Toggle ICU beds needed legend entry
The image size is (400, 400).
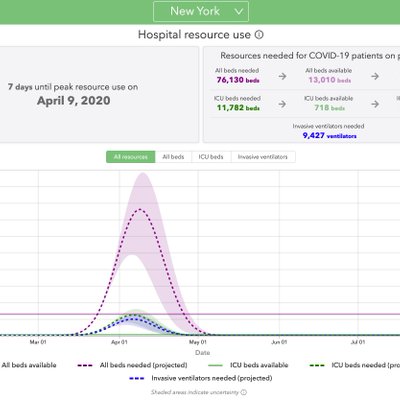355,365
